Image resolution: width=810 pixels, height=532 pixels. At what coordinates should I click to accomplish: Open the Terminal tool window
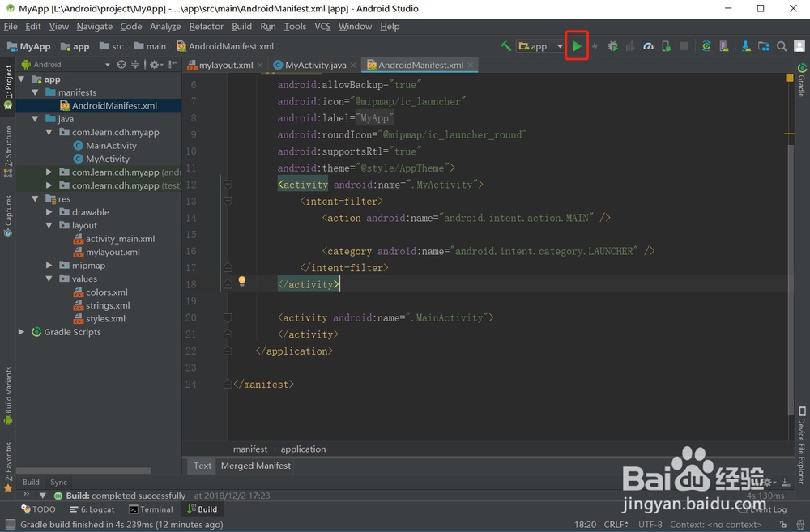[x=151, y=509]
